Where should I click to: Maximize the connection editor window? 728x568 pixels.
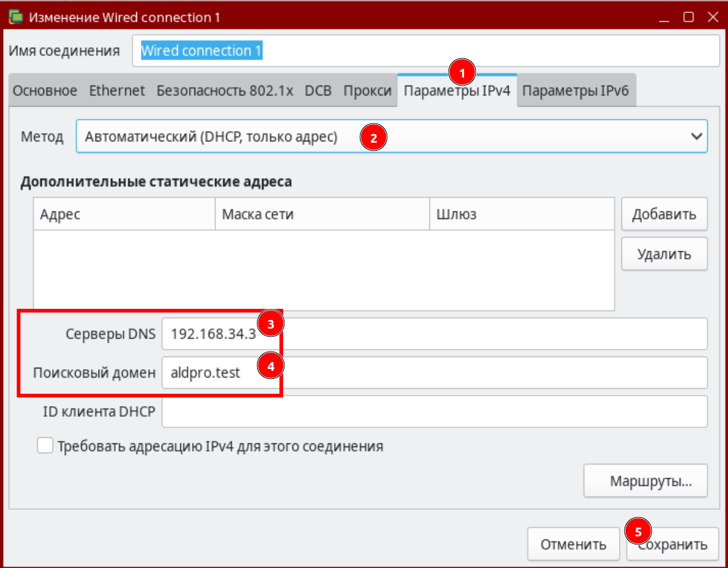688,17
